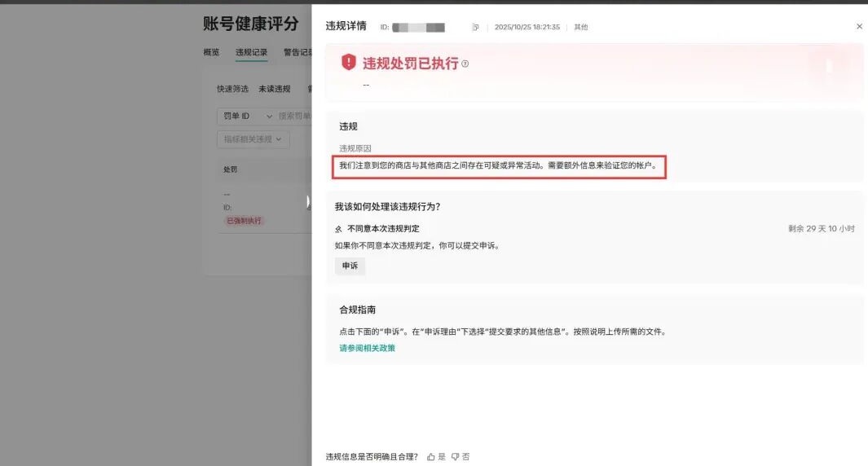Click the thumbs-up 是 feedback icon
The height and width of the screenshot is (466, 868).
click(x=431, y=456)
